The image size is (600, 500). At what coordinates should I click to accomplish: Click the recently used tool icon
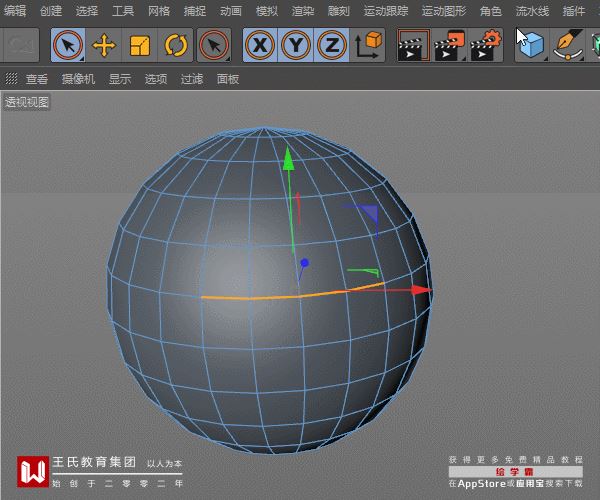[214, 45]
